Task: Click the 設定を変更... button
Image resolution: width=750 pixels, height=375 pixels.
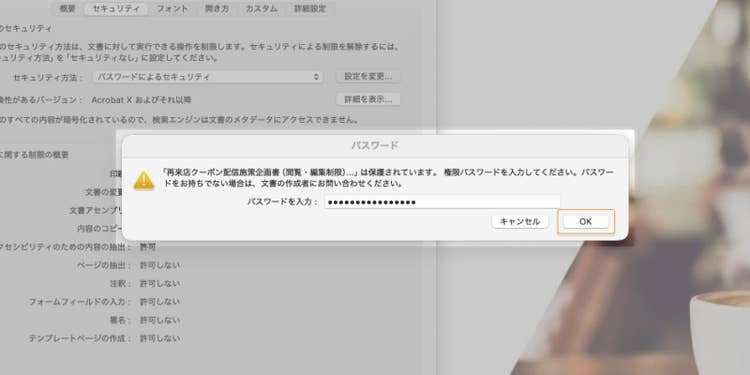Action: coord(368,77)
